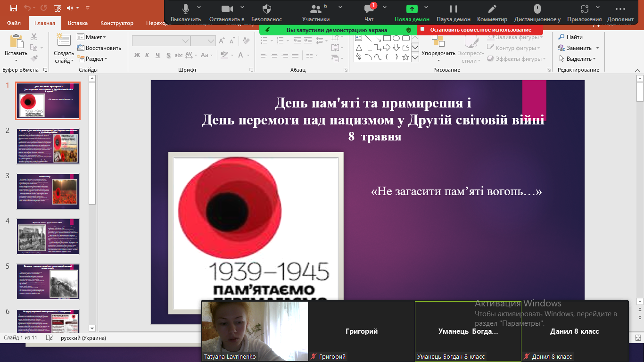
Task: Open Zoom Apps (Приложения) icon
Action: 584,9
